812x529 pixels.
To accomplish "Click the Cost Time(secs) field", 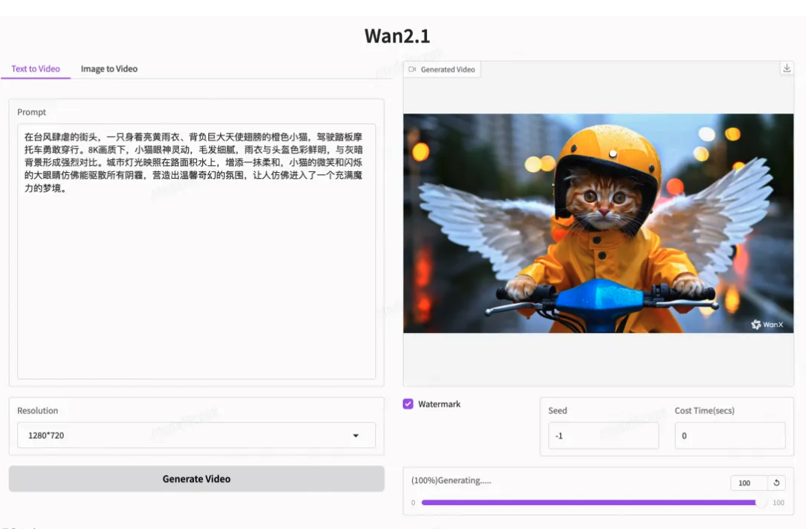I will 729,435.
